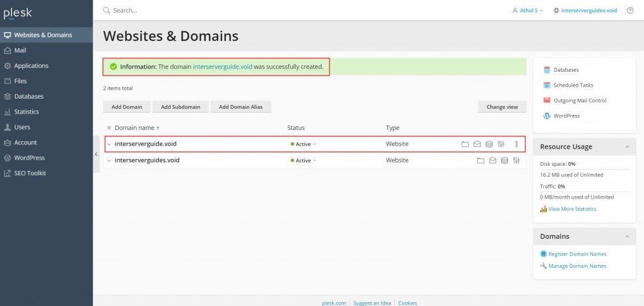Open mail icon for interserverguide.void
Image resolution: width=644 pixels, height=306 pixels.
click(477, 144)
